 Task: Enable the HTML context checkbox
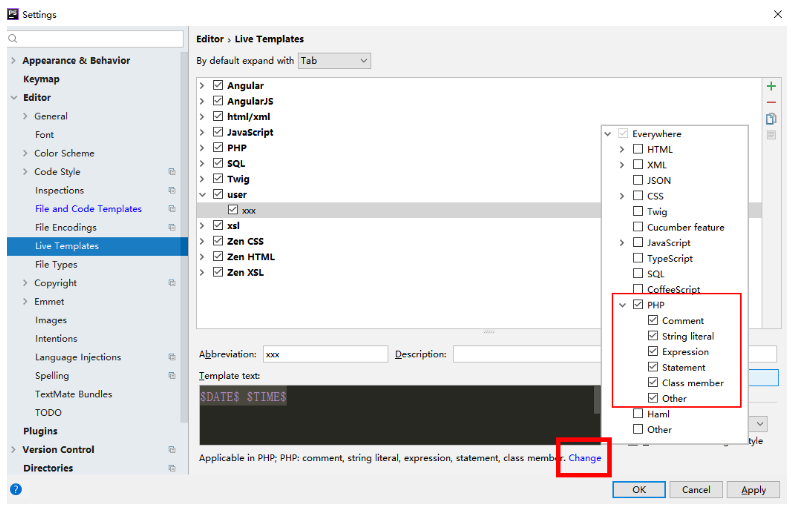638,149
